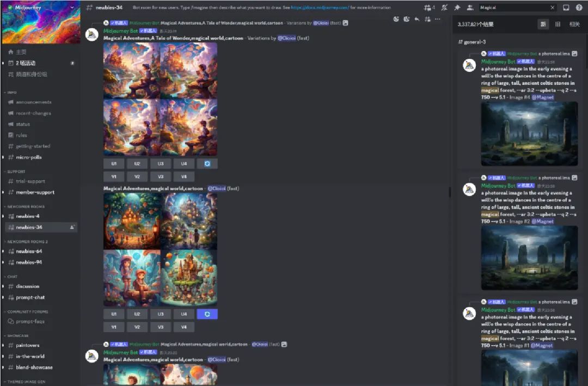Image resolution: width=588 pixels, height=386 pixels.
Task: Open the 2 场活动 events item
Action: (x=41, y=63)
